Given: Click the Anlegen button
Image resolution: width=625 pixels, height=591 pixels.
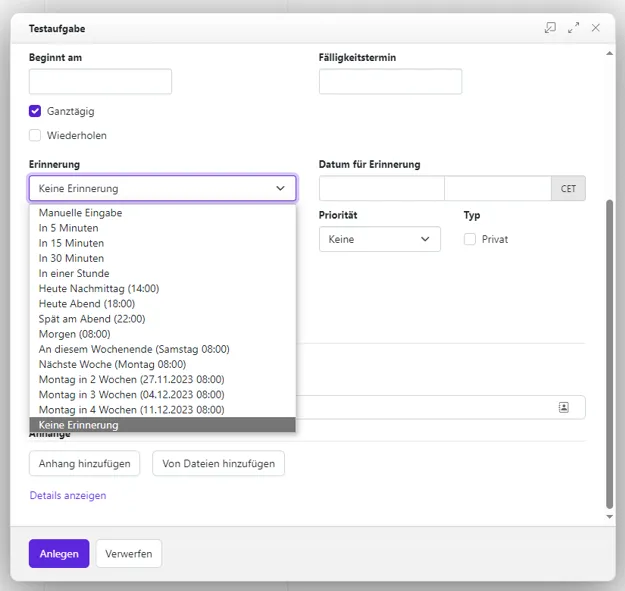Looking at the screenshot, I should (x=59, y=554).
